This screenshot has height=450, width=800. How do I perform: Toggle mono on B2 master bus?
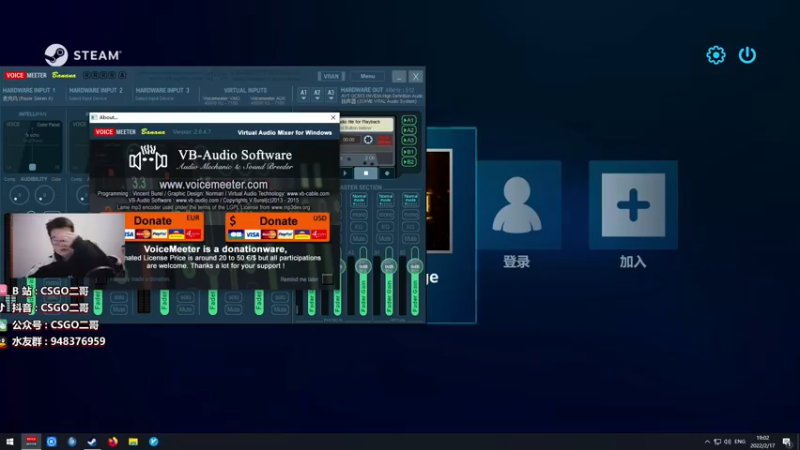click(411, 215)
